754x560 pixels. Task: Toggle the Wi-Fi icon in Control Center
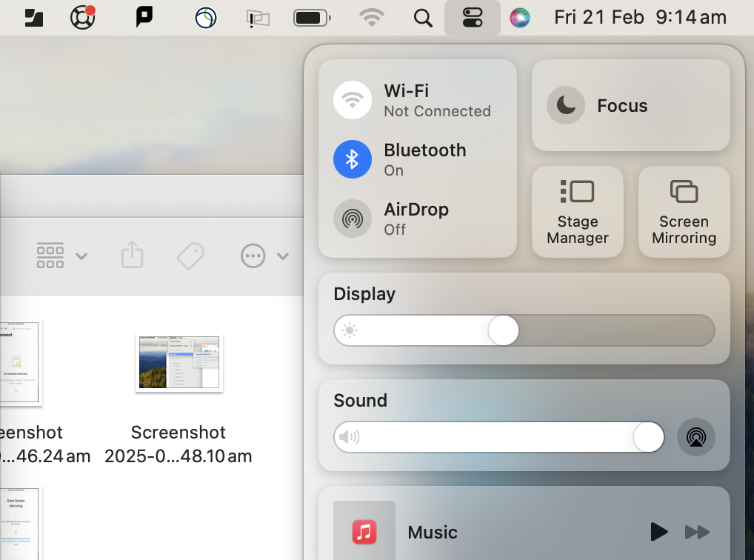coord(353,100)
